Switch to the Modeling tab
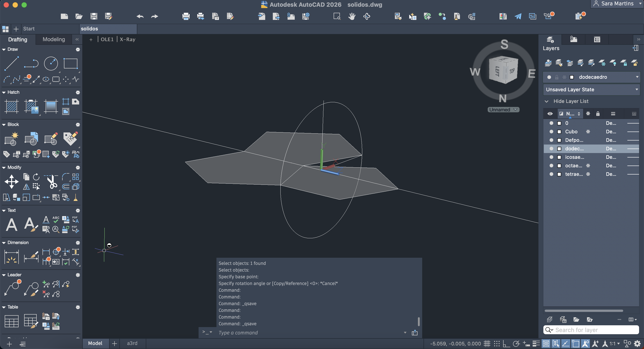This screenshot has width=644, height=349. tap(53, 39)
